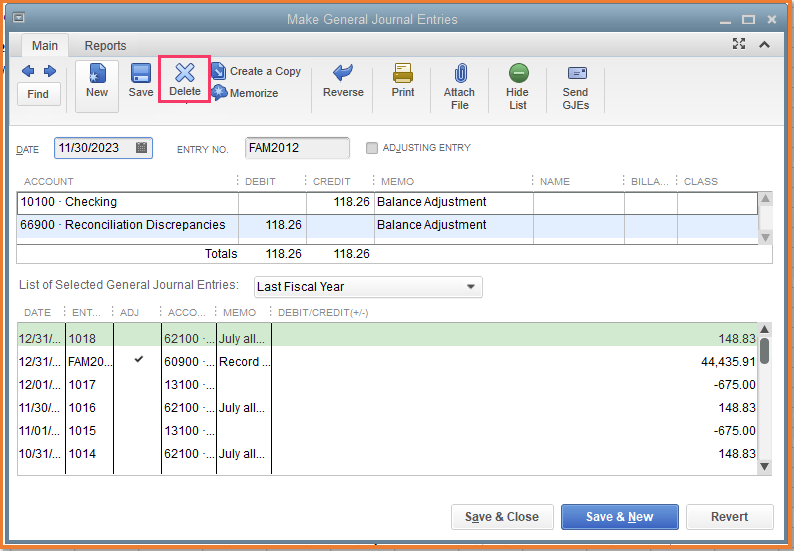The image size is (794, 551).
Task: Go to previous journal entry arrow
Action: (28, 71)
